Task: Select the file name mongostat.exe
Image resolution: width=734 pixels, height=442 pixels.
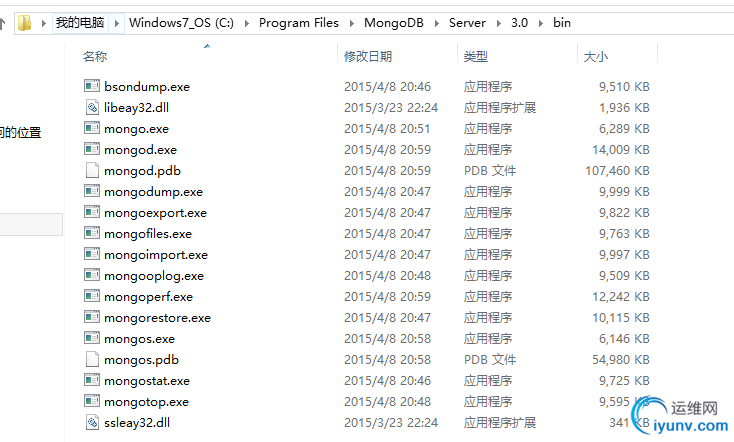Action: coord(147,381)
